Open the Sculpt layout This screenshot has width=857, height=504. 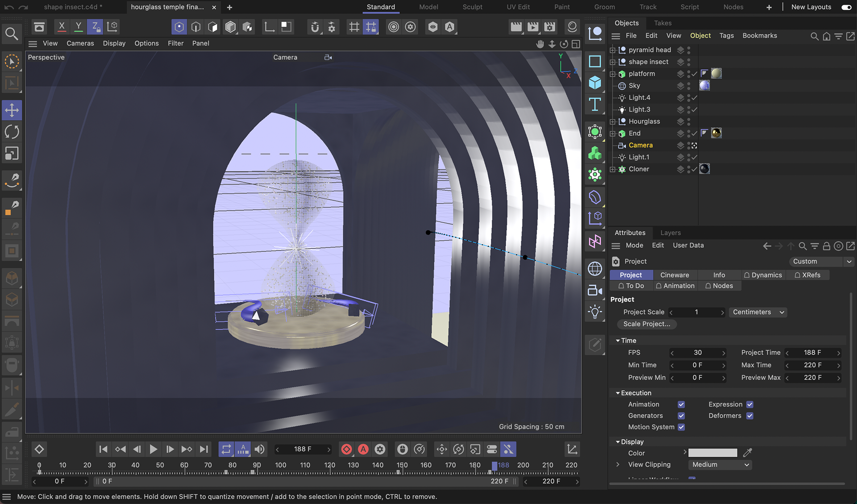(x=472, y=7)
